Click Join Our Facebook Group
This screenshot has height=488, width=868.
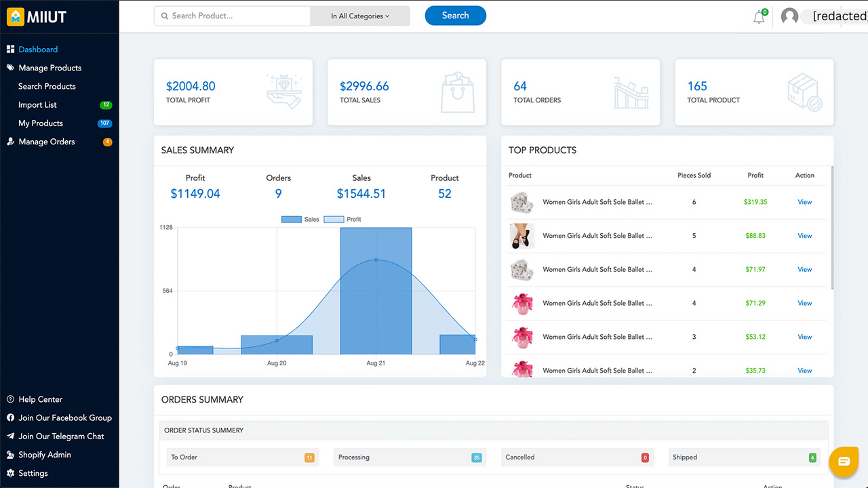click(65, 418)
